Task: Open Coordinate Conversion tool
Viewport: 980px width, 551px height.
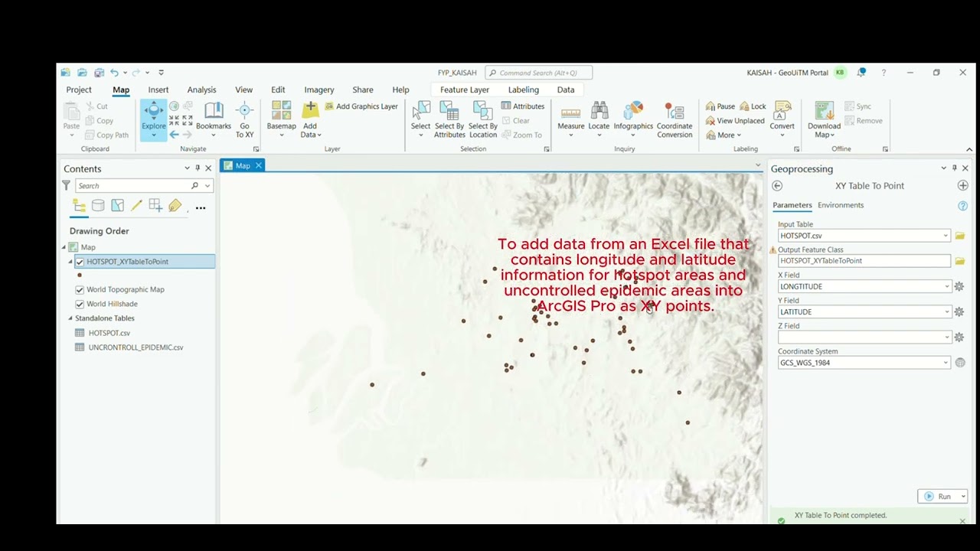Action: point(675,119)
